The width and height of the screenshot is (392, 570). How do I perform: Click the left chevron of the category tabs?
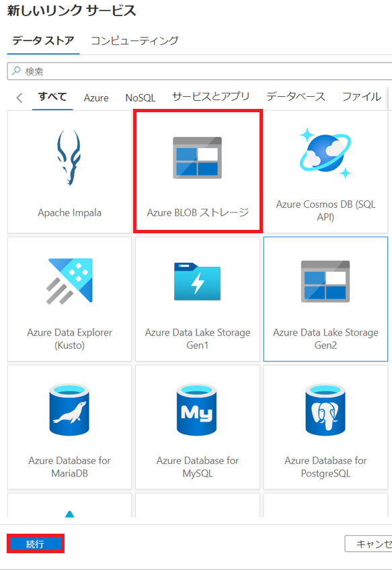coord(19,97)
